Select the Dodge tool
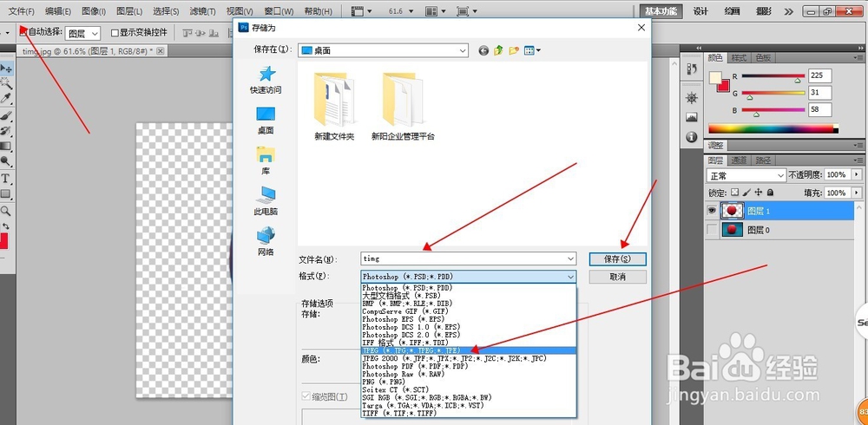 [x=6, y=162]
